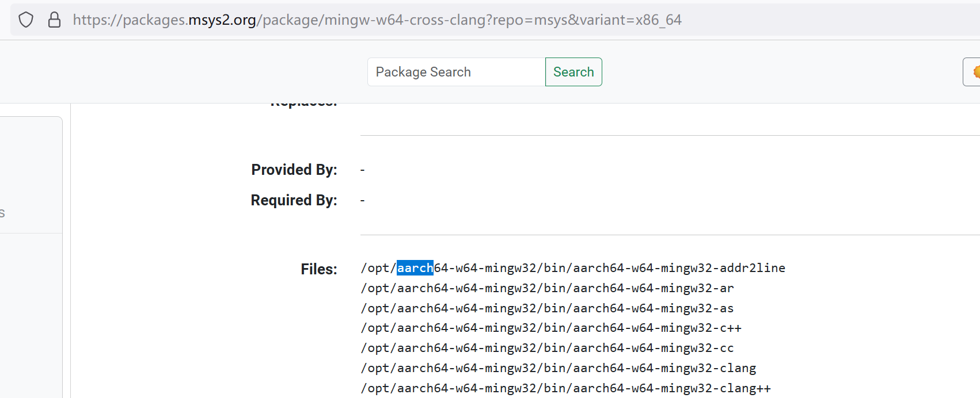Click the 'Required By:' label
Viewport: 980px width, 398px height.
294,200
